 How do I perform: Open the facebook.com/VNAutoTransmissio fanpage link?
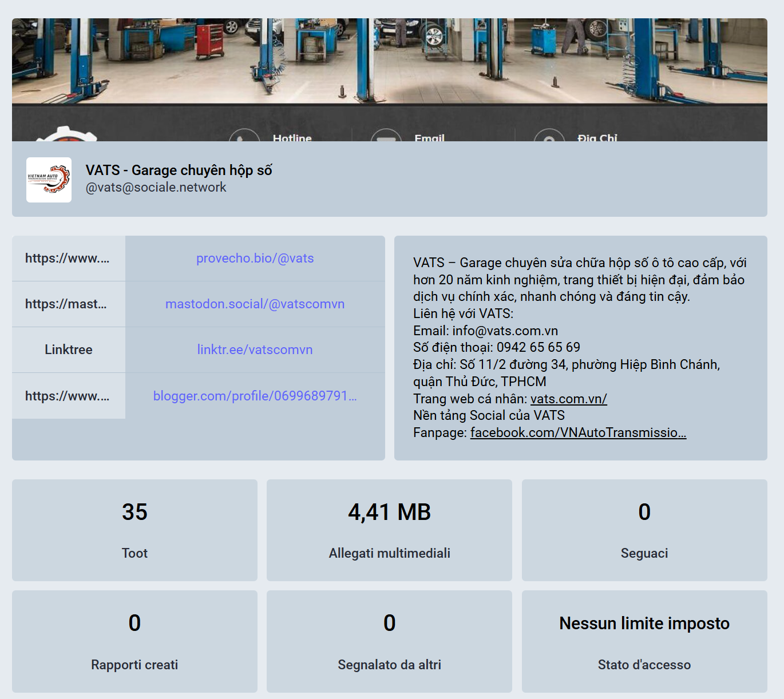(x=578, y=432)
